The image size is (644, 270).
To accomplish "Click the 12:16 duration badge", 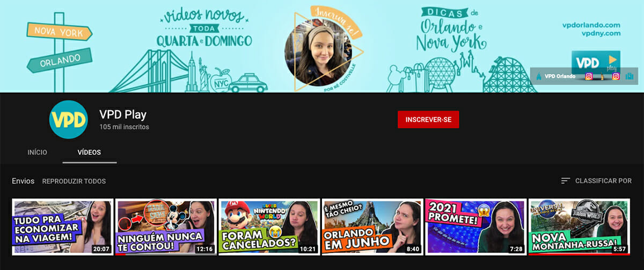I will point(205,249).
